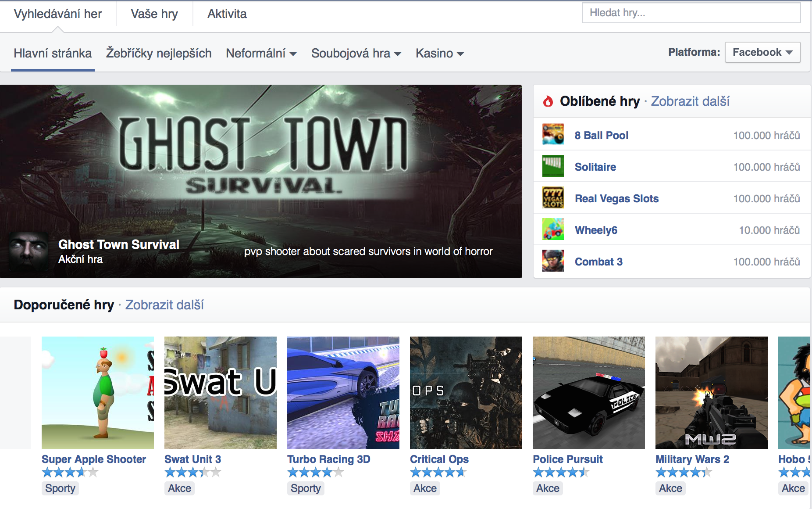812x509 pixels.
Task: Click Sporty tag under Super Apple Shooter
Action: 60,488
